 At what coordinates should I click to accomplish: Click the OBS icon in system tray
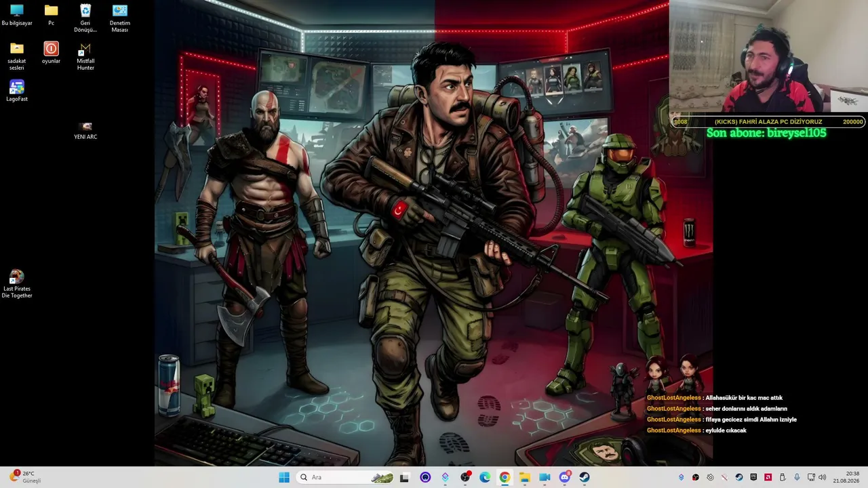pos(696,477)
